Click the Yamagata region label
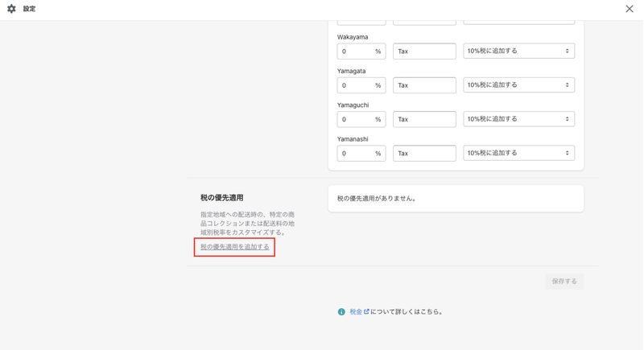The height and width of the screenshot is (350, 644). point(352,71)
